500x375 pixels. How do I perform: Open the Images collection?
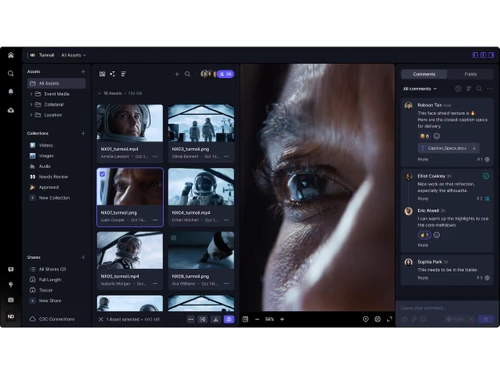[x=46, y=156]
